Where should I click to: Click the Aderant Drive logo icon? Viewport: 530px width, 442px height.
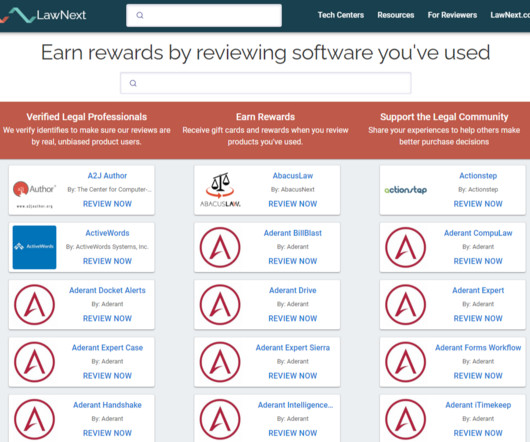click(220, 304)
